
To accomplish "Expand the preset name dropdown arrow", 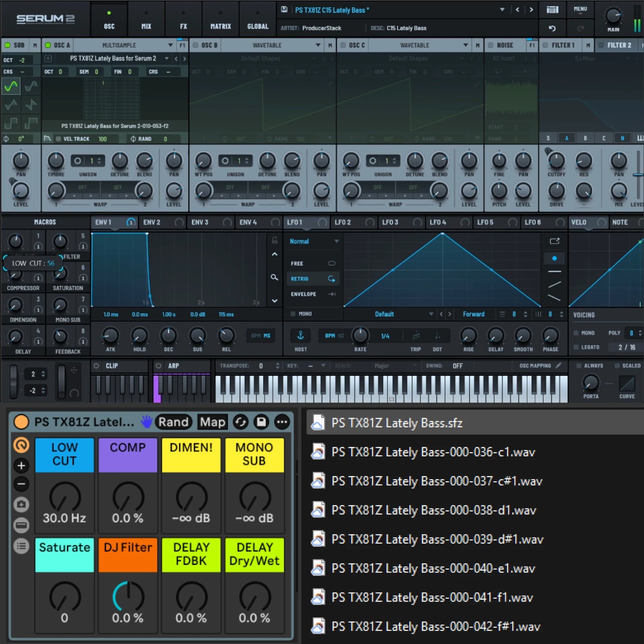I will tap(502, 9).
